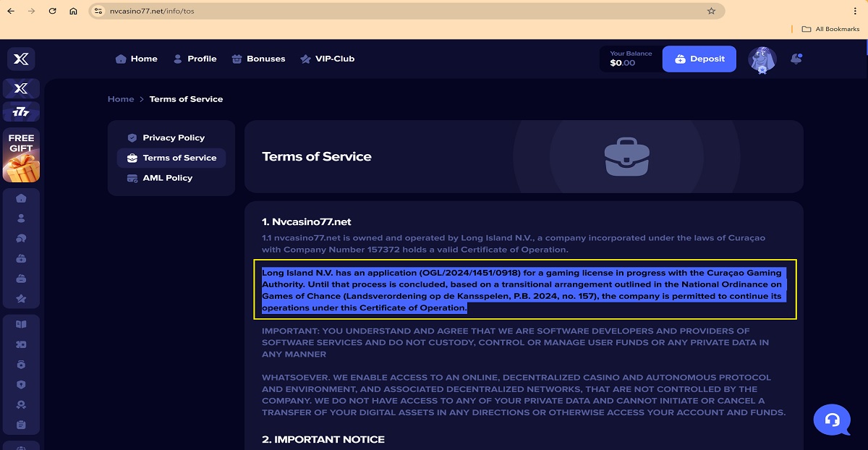Select Privacy Policy in side menu
The width and height of the screenshot is (868, 450).
(x=173, y=137)
